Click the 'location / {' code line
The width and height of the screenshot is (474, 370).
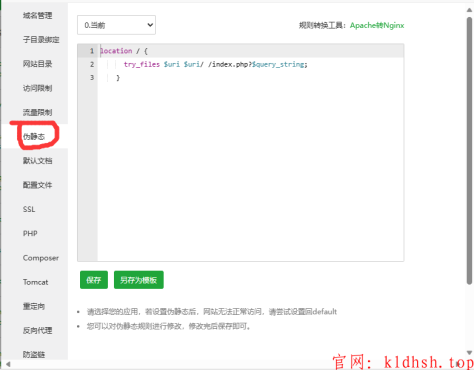pyautogui.click(x=124, y=51)
